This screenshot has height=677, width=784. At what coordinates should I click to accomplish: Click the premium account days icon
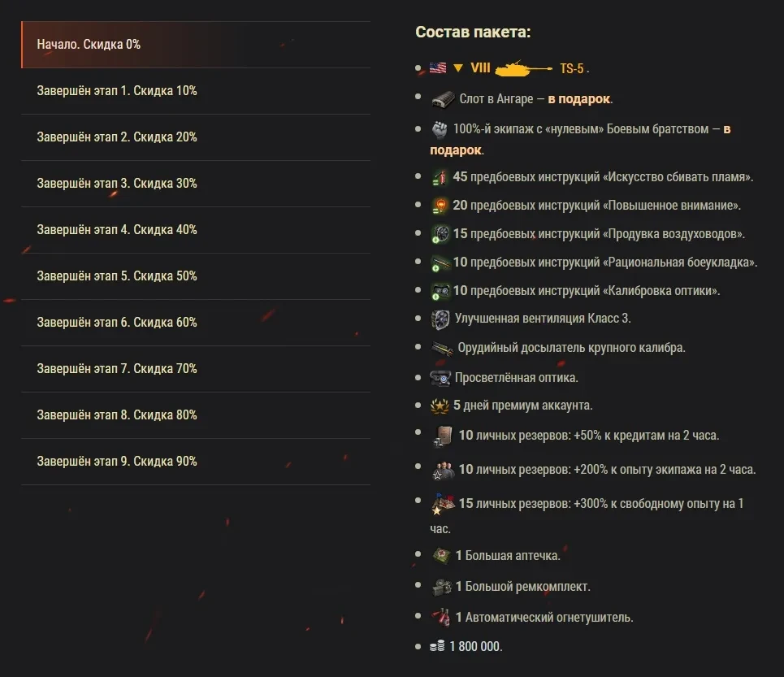coord(440,406)
